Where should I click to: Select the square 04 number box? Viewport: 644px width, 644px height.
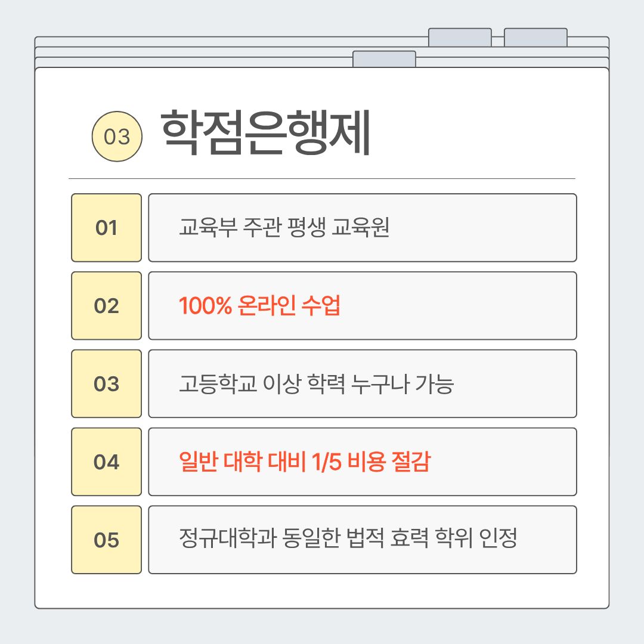tap(106, 462)
